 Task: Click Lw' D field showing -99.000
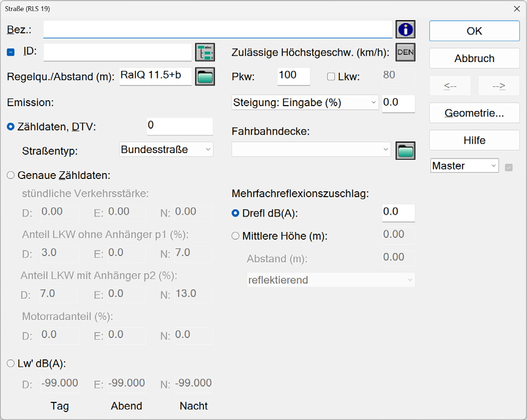click(60, 384)
